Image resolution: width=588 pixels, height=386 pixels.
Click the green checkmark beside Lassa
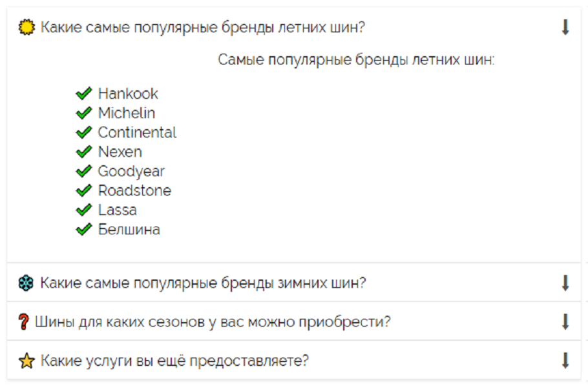83,208
